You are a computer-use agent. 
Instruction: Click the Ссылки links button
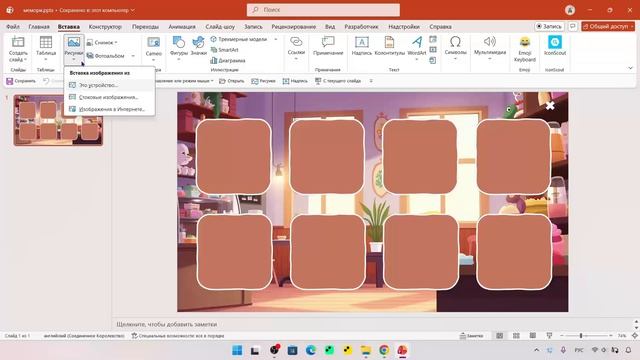[x=296, y=49]
